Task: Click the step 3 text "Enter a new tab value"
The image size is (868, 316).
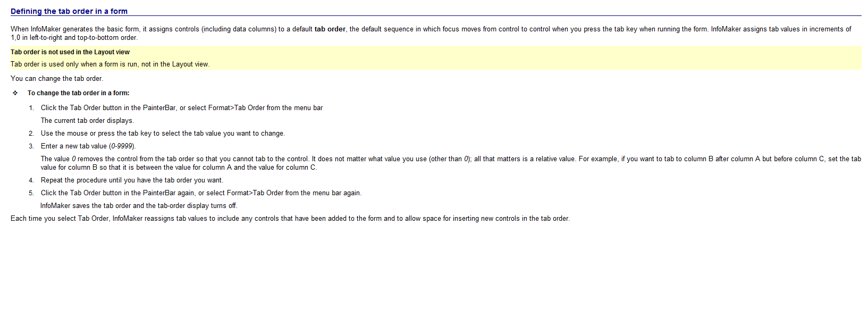Action: point(74,146)
